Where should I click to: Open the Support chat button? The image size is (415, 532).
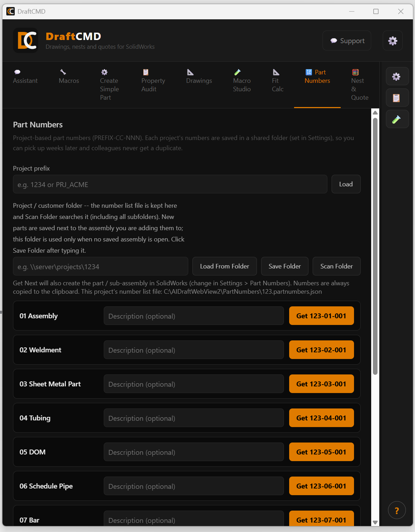tap(347, 41)
